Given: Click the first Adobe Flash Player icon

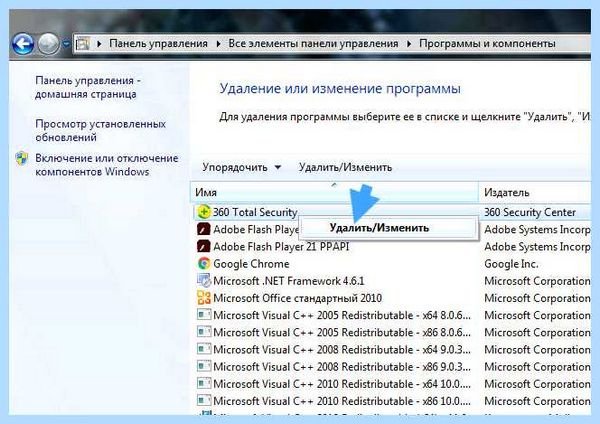Looking at the screenshot, I should (x=204, y=229).
